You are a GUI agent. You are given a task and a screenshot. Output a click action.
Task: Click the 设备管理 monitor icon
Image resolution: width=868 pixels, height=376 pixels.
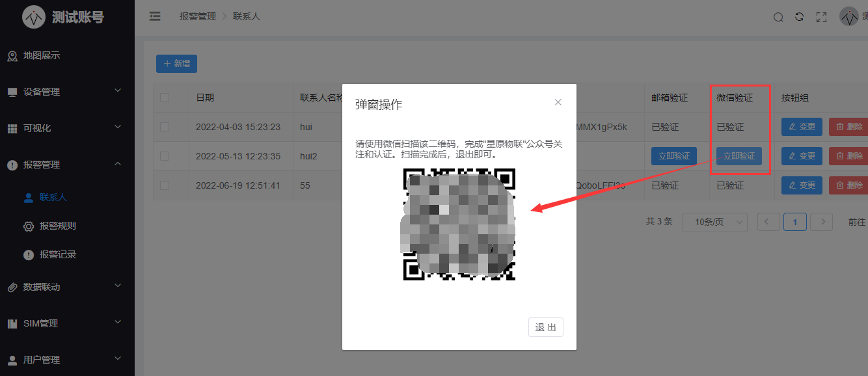[12, 92]
